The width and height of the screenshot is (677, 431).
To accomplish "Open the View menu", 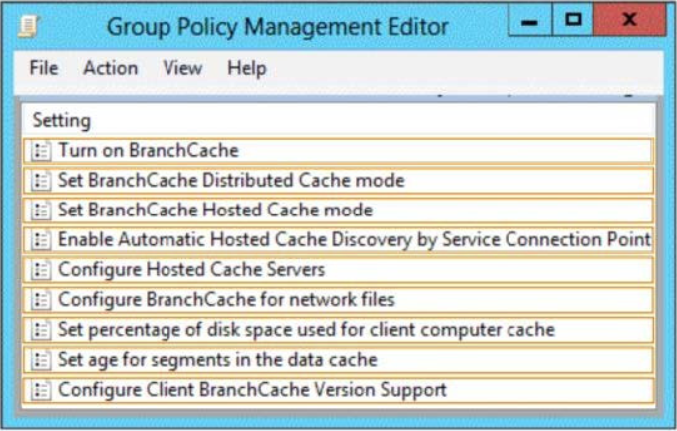I will tap(183, 68).
